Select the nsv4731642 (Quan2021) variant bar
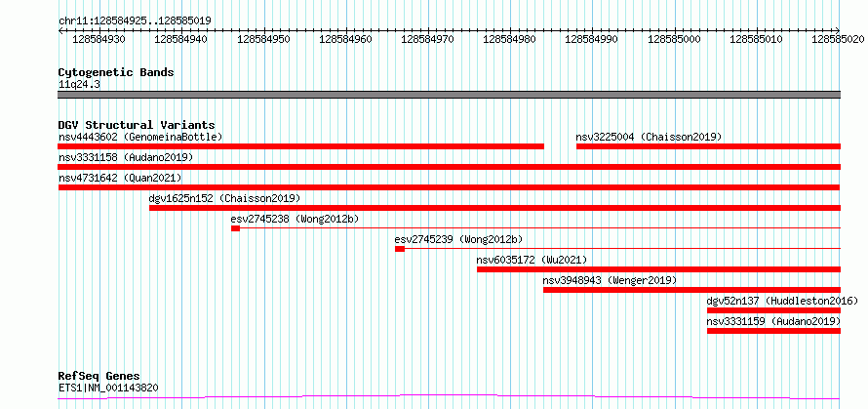This screenshot has width=868, height=409. [x=450, y=187]
